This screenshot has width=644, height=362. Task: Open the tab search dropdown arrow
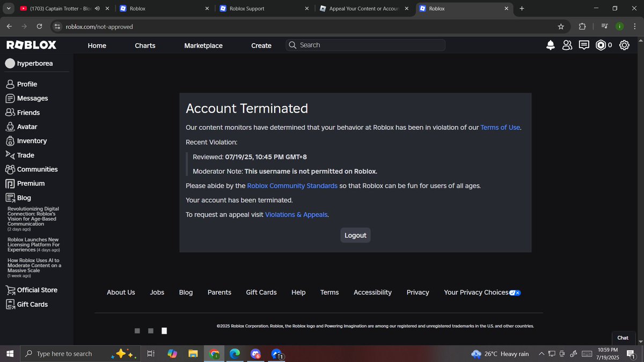click(8, 9)
